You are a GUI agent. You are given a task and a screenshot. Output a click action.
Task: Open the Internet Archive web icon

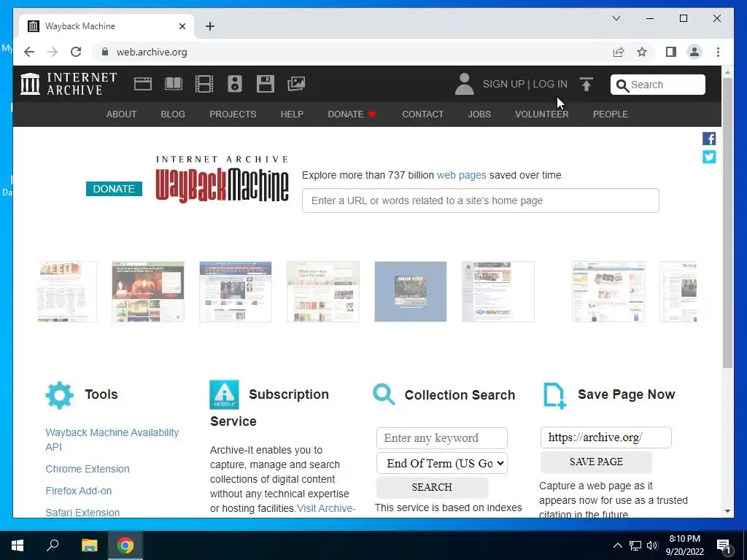[142, 84]
